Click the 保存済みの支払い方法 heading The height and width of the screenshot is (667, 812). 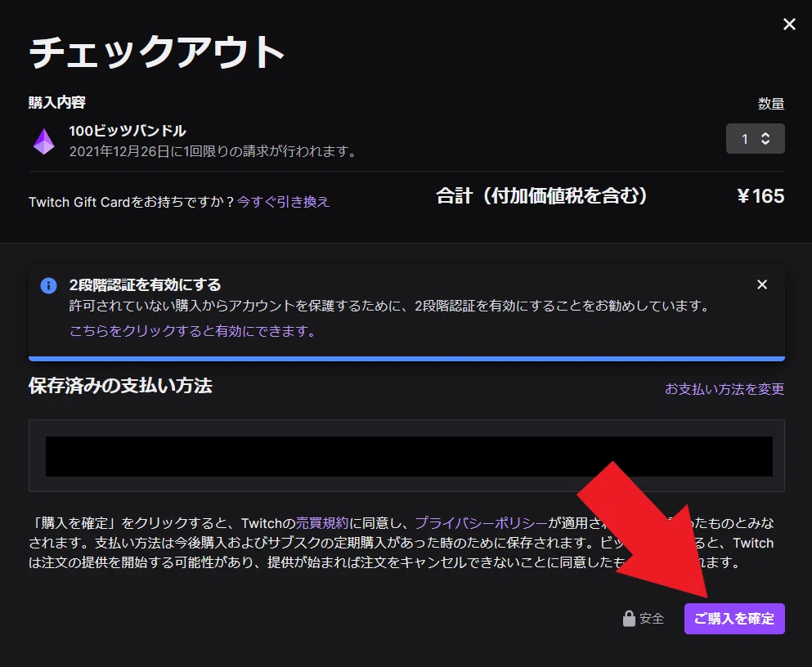121,386
